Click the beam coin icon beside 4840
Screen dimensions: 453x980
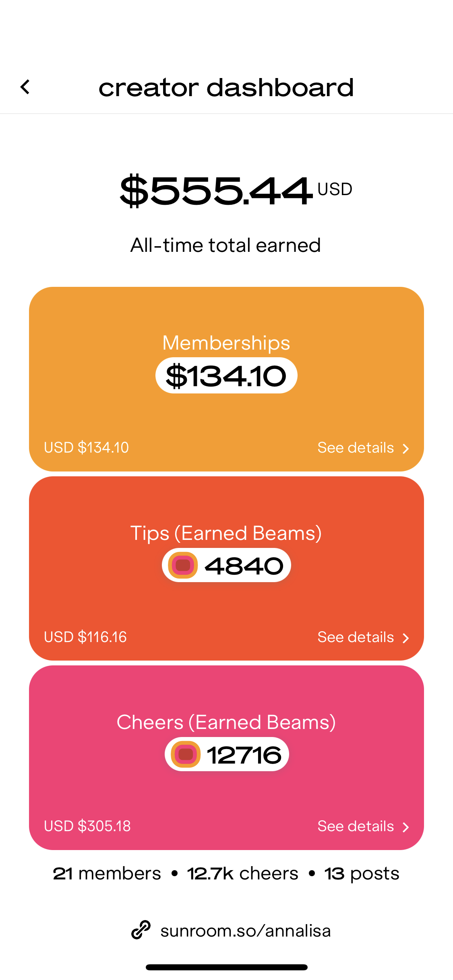[183, 565]
